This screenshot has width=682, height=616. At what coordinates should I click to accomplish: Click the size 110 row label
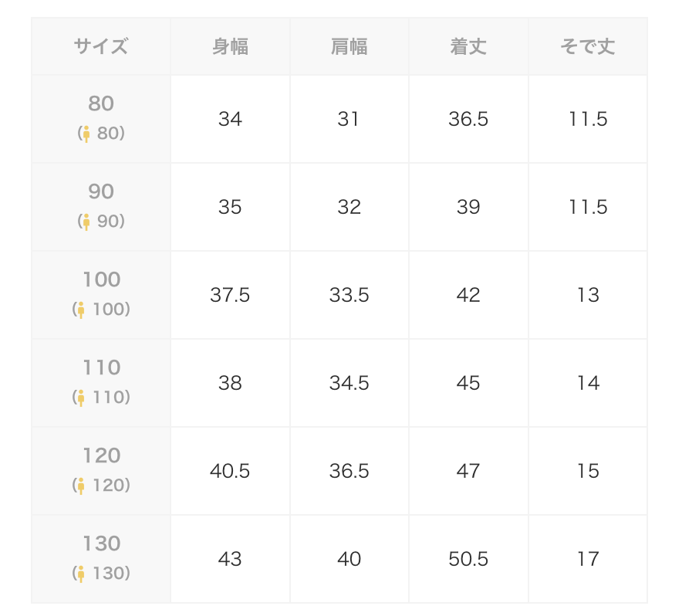click(101, 383)
